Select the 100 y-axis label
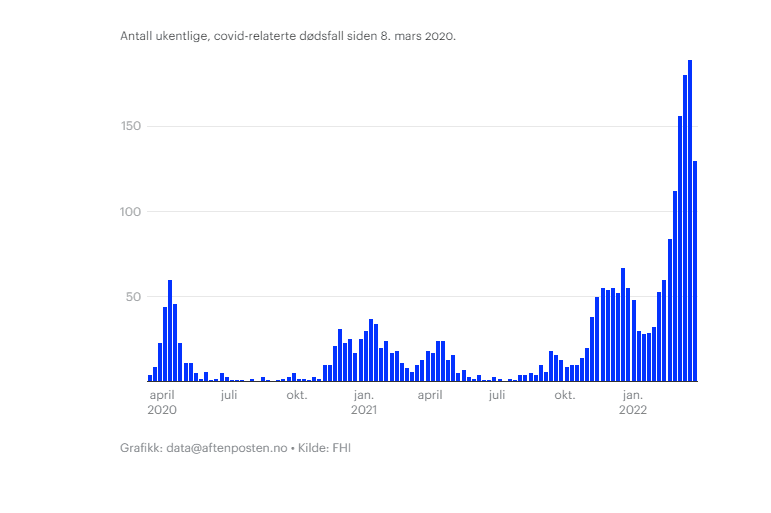Viewport: 771px width, 513px height. click(130, 211)
